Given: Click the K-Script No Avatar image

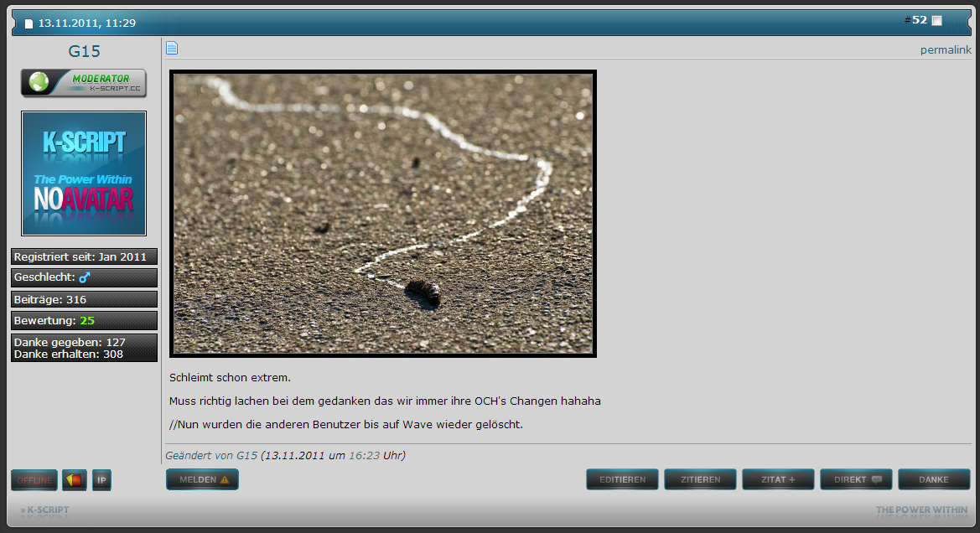Looking at the screenshot, I should tap(84, 173).
